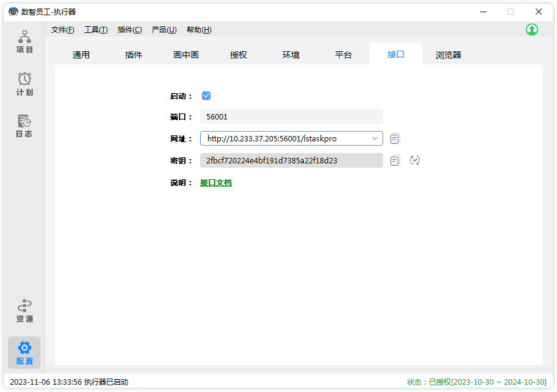
Task: Open the 工具(T) menu
Action: point(95,30)
